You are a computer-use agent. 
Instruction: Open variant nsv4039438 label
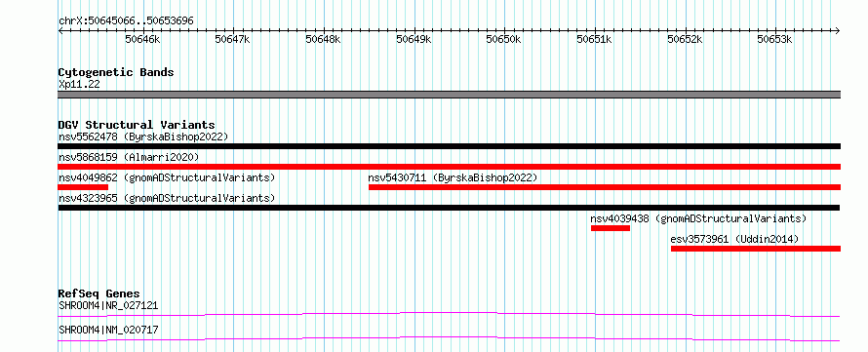click(698, 218)
